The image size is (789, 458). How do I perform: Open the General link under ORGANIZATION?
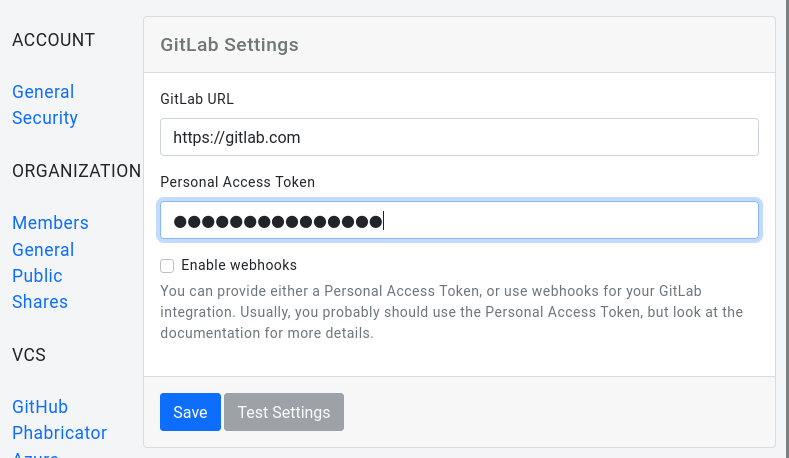43,250
